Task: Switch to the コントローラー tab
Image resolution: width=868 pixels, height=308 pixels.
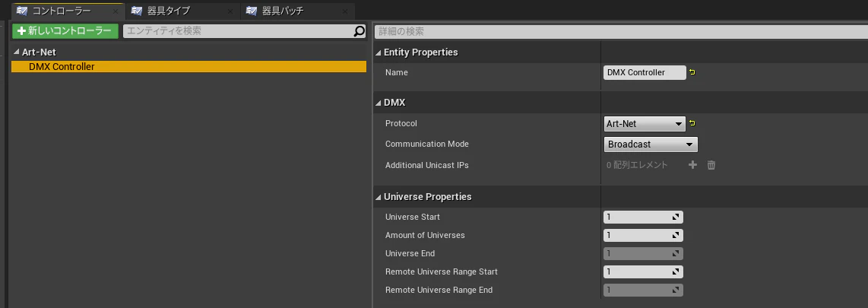Action: [x=68, y=11]
